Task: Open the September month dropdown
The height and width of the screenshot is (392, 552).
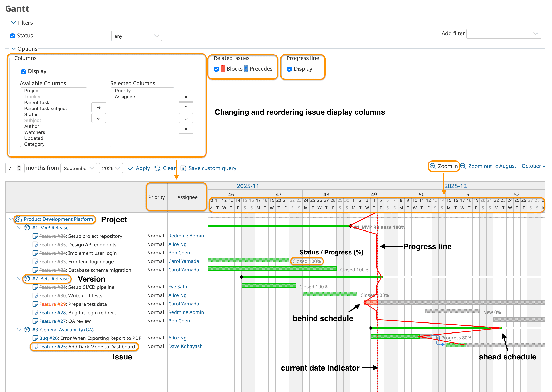Action: tap(78, 168)
